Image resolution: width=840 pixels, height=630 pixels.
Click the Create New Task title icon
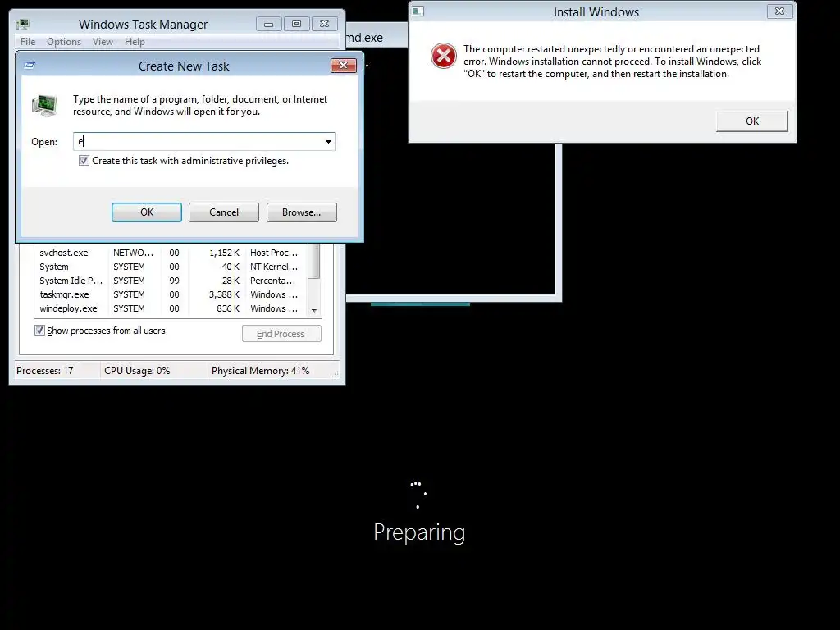(x=30, y=66)
